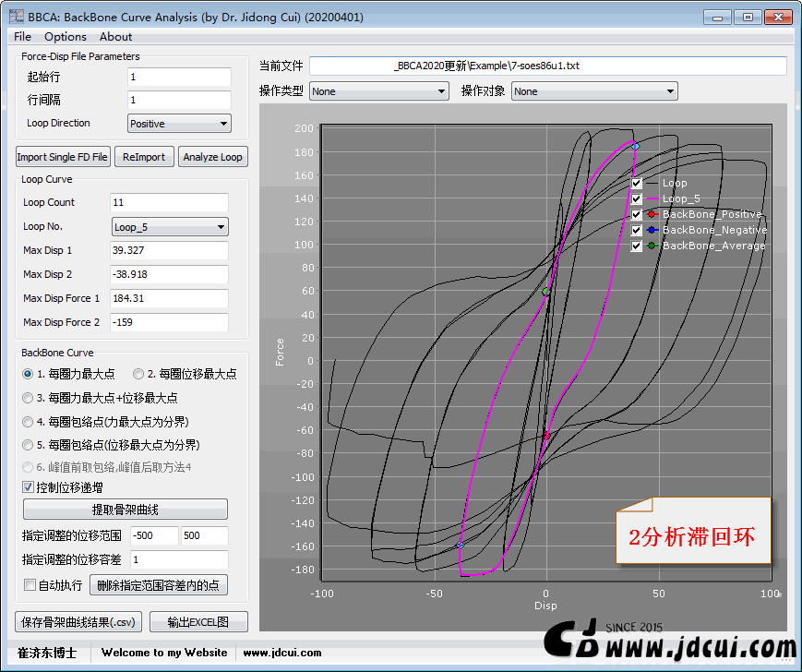
Task: Open the File menu
Action: 22,37
